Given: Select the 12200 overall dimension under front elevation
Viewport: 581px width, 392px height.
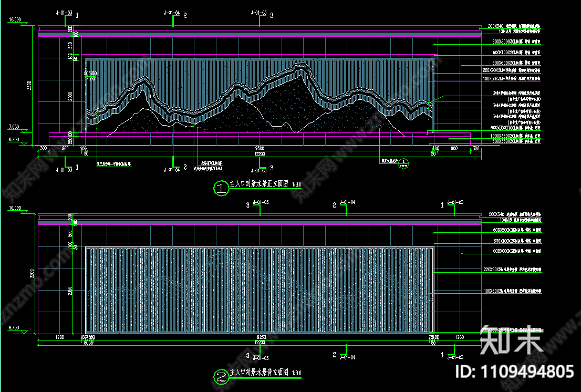Looking at the screenshot, I should click(260, 154).
